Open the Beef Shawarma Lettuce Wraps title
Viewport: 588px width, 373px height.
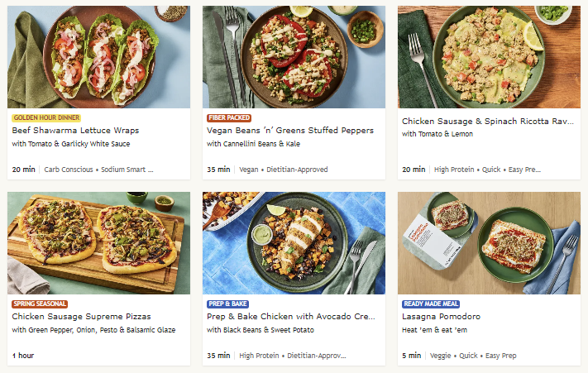tap(75, 131)
